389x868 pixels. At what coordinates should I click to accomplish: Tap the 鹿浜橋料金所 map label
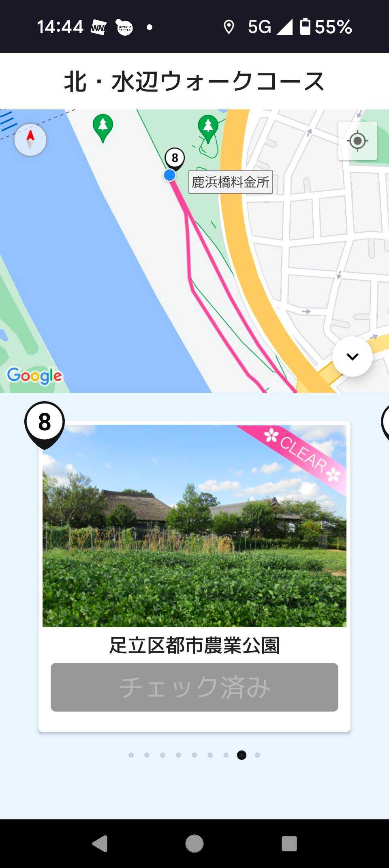pos(231,182)
